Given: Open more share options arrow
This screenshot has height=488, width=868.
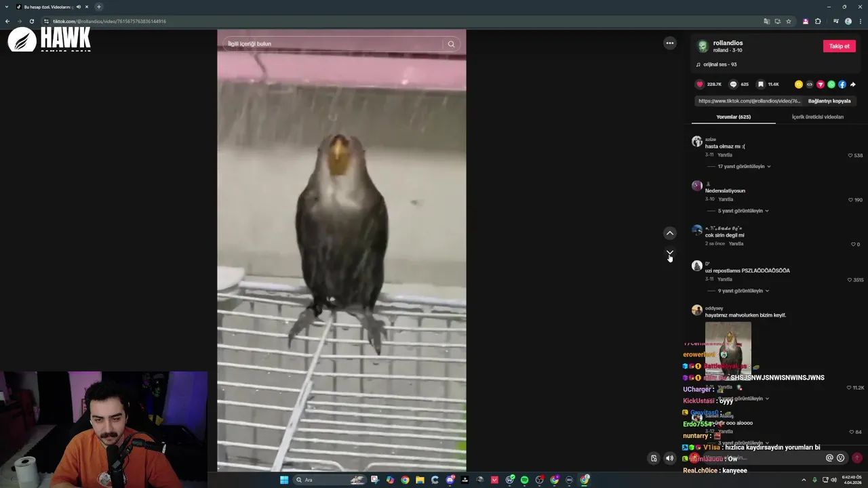Looking at the screenshot, I should tap(853, 84).
